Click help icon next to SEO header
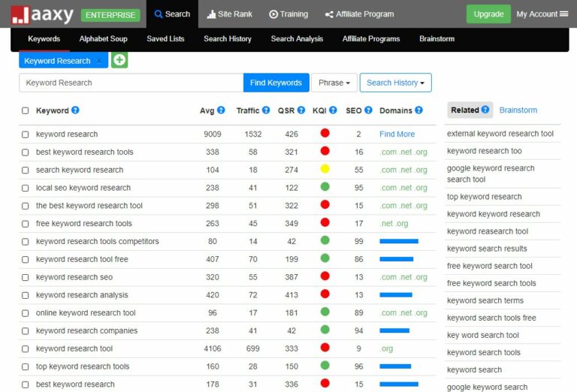Image resolution: width=577 pixels, height=392 pixels. pos(368,110)
